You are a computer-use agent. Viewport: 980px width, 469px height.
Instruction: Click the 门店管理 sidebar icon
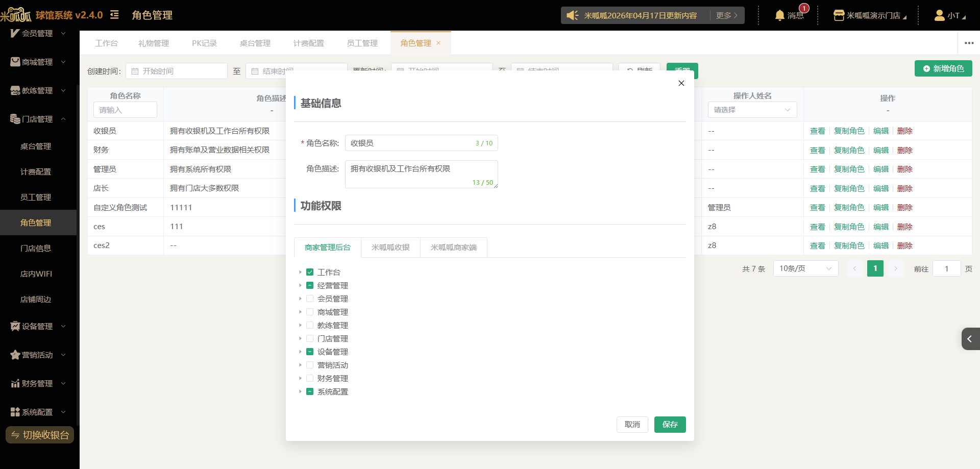pos(15,119)
